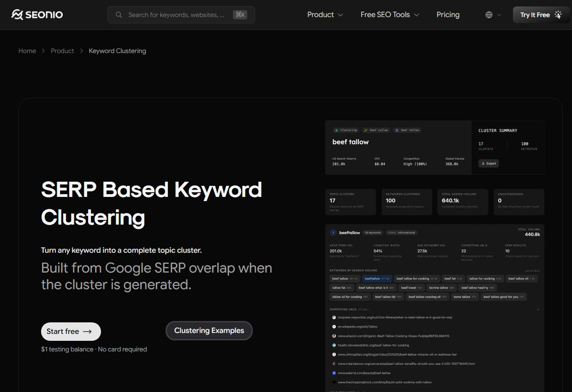Screen dimensions: 572x392
Task: Click the Amazon favicon in competing URLs
Action: (x=334, y=336)
